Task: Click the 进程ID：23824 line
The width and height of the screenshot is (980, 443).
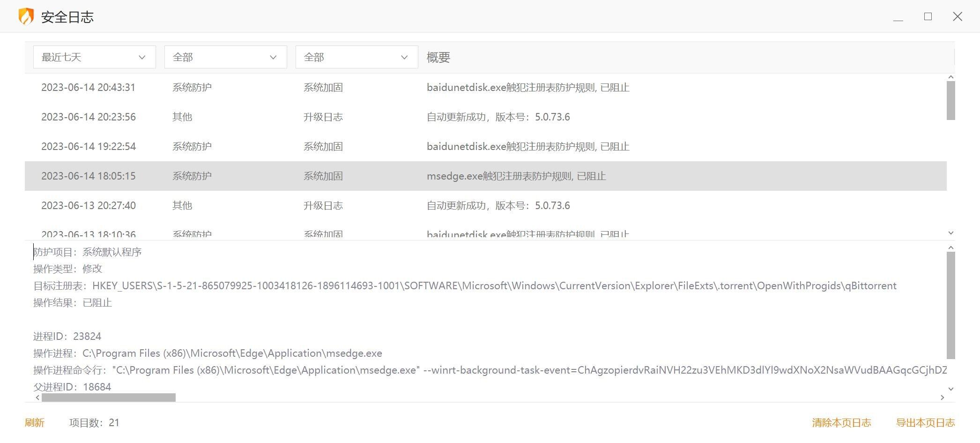Action: click(67, 337)
